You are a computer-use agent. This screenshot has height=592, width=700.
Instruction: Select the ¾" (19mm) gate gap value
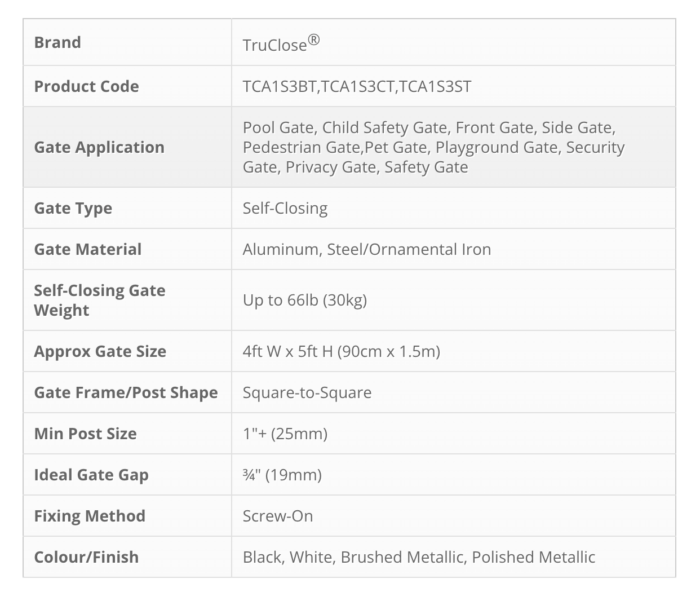pyautogui.click(x=282, y=475)
